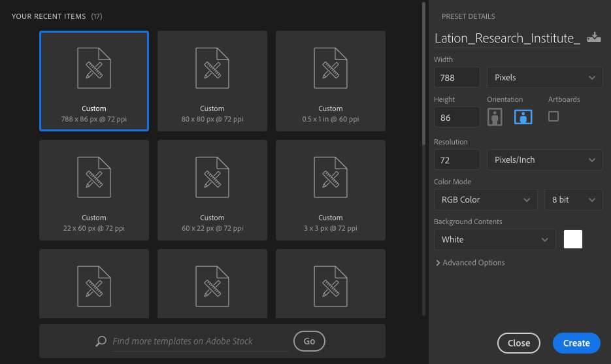Click the Find more templates search field
Viewport: 611px width, 364px height.
[x=200, y=341]
